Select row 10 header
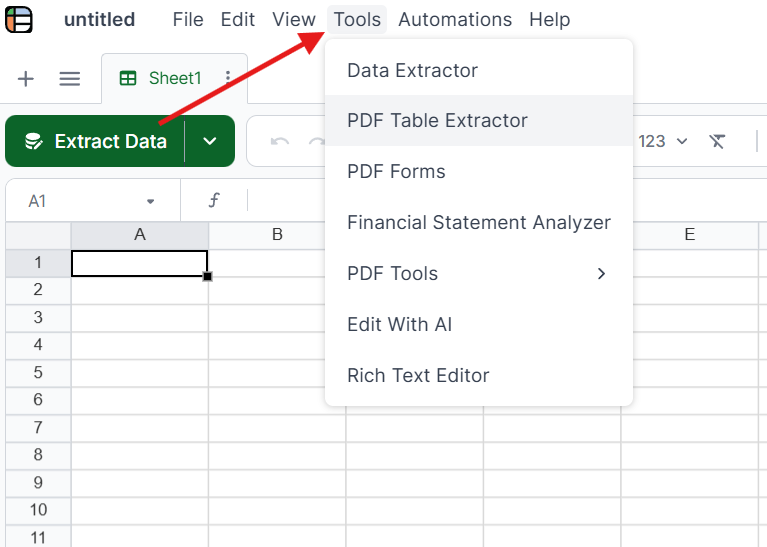 (38, 510)
